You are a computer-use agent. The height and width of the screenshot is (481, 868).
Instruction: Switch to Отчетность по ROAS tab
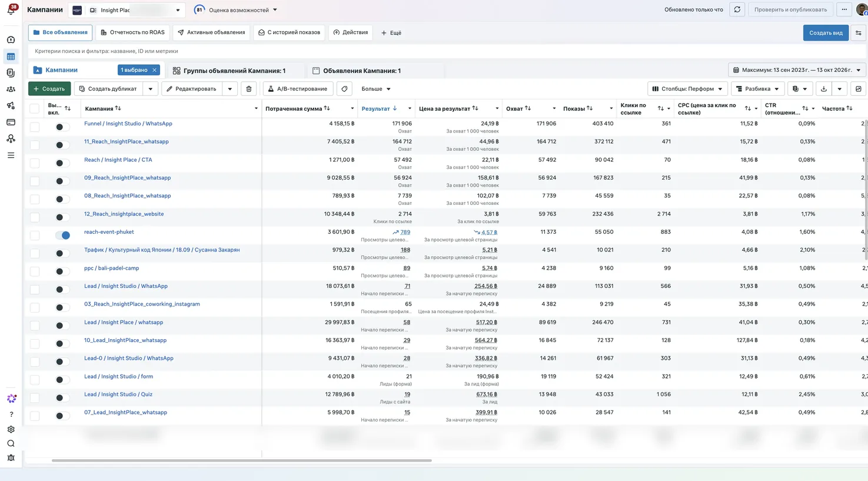[132, 32]
